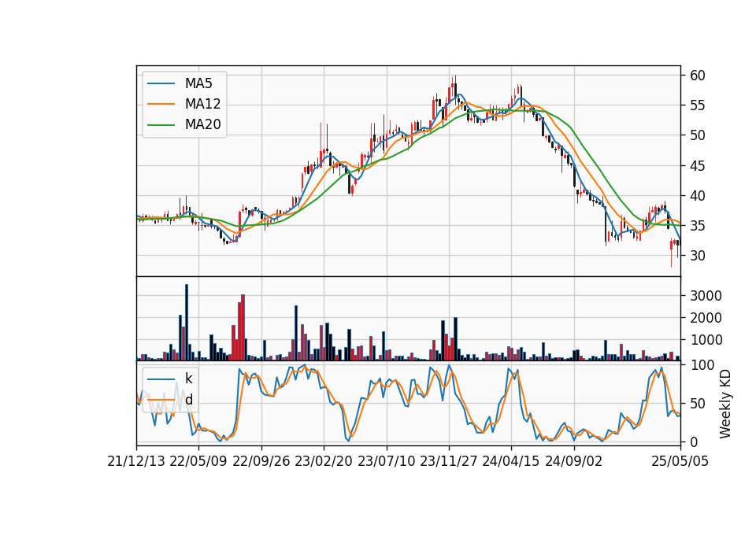Screen dimensions: 756x543
Task: Click the k legend label in KD panel
Action: pos(188,379)
